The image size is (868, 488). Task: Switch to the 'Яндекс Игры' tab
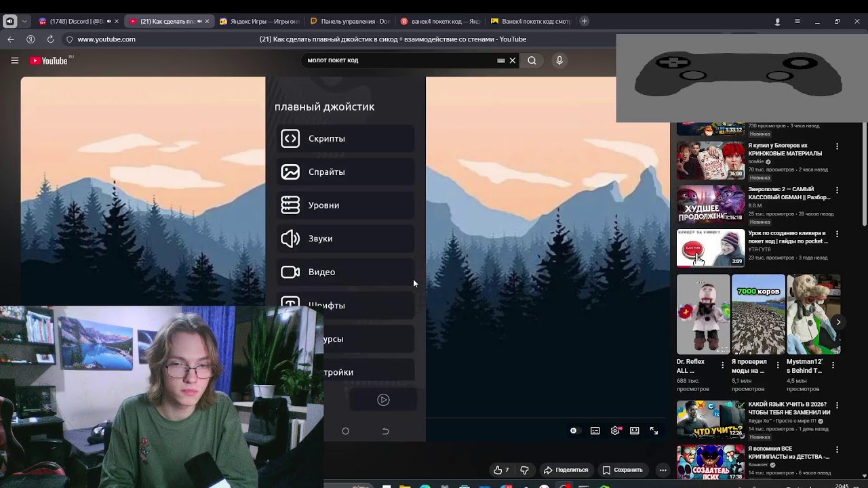click(x=260, y=22)
